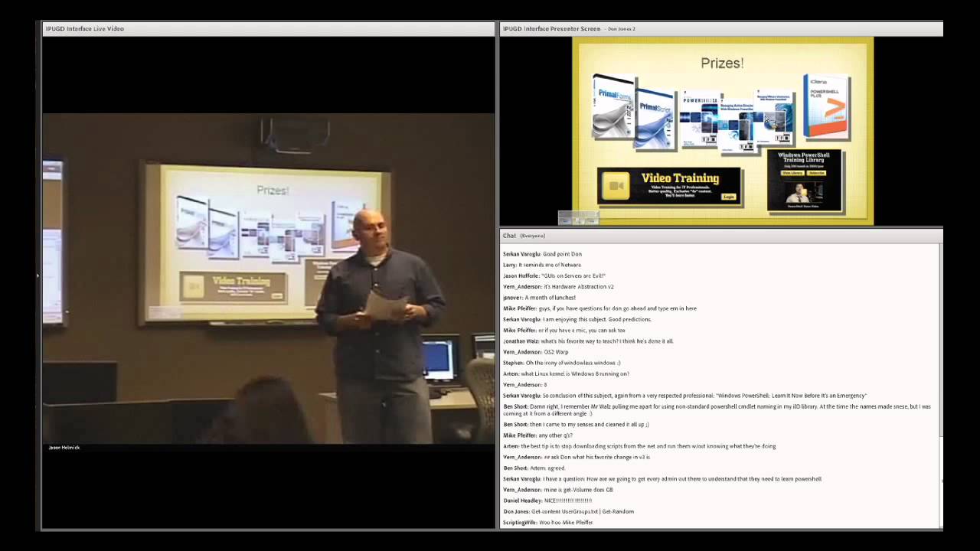Viewport: 980px width, 551px height.
Task: Click chat line 'Good point Don' by Serkan Varoglu
Action: click(x=543, y=254)
